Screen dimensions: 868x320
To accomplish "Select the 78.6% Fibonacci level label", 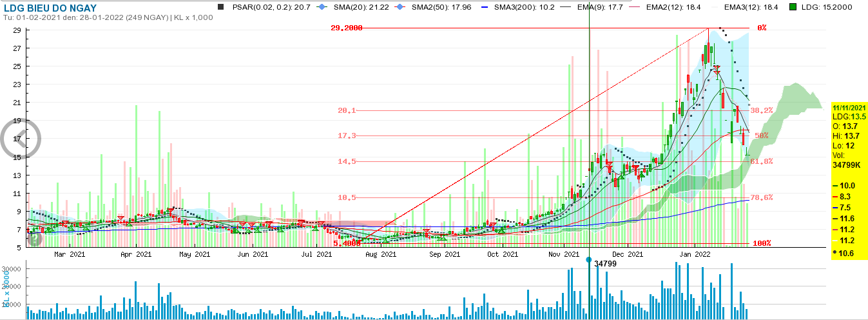I will click(762, 197).
